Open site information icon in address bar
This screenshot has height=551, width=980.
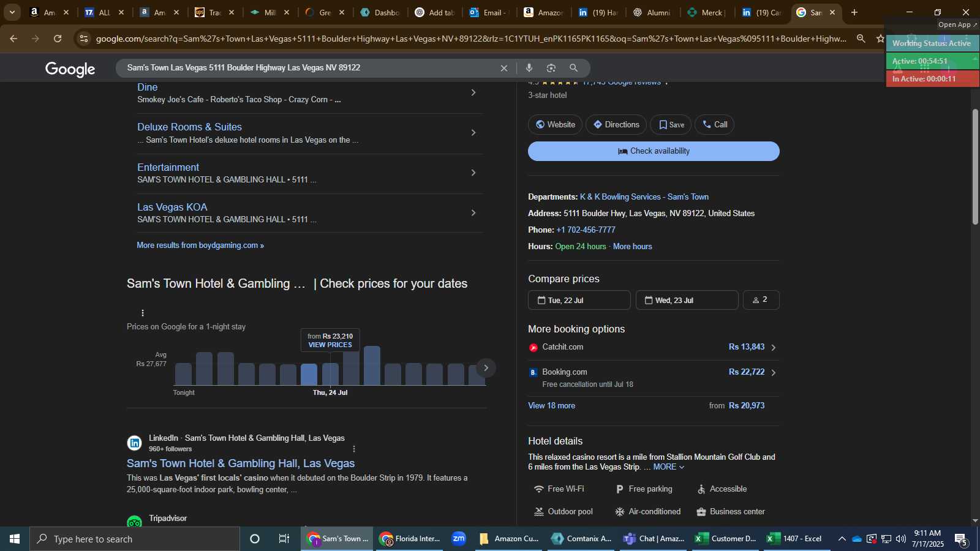(x=84, y=39)
